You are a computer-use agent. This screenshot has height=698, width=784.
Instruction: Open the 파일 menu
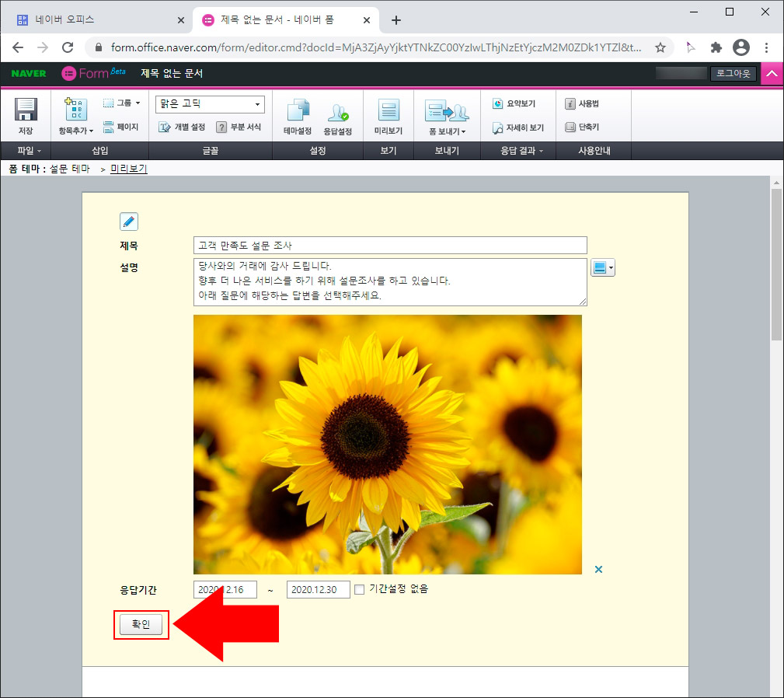coord(26,150)
